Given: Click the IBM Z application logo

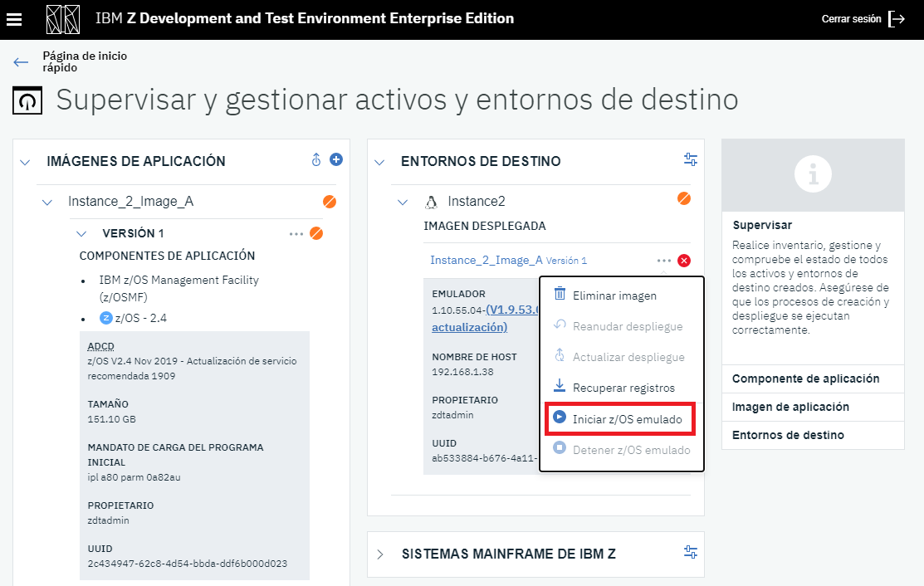Looking at the screenshot, I should [63, 19].
